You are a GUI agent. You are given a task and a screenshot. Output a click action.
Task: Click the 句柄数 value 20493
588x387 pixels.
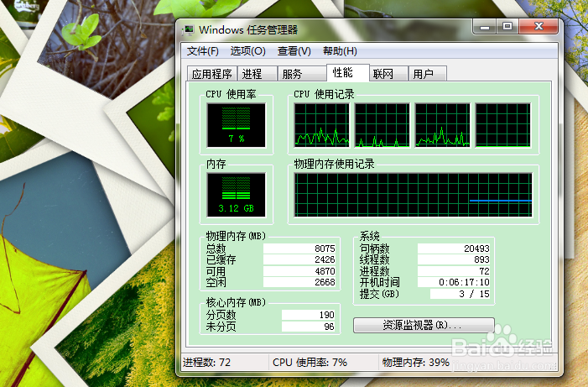[x=454, y=248]
